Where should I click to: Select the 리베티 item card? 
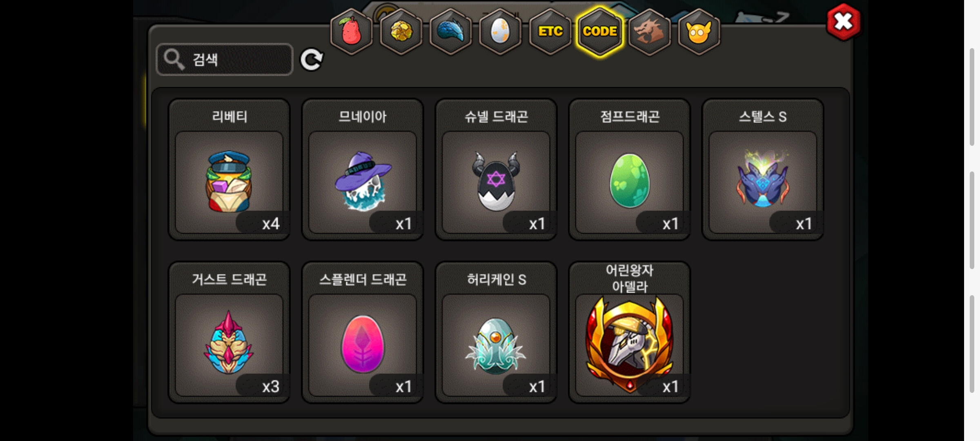(x=229, y=169)
